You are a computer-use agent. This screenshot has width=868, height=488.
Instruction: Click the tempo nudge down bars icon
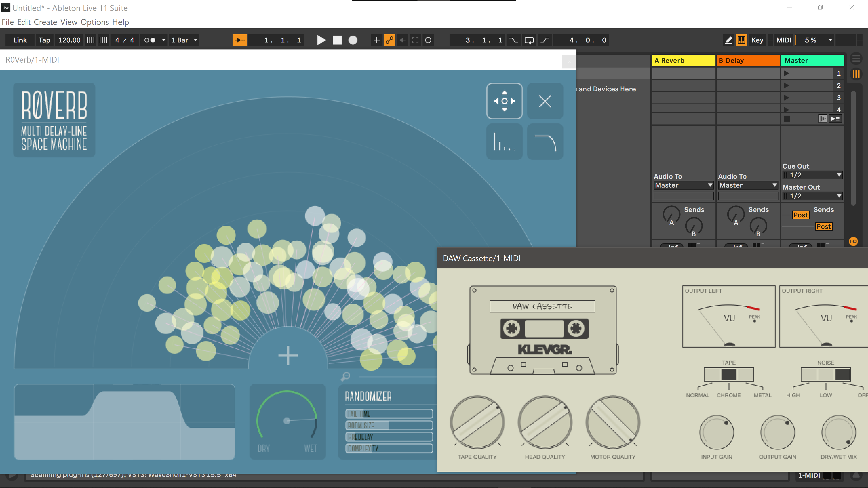click(x=90, y=40)
